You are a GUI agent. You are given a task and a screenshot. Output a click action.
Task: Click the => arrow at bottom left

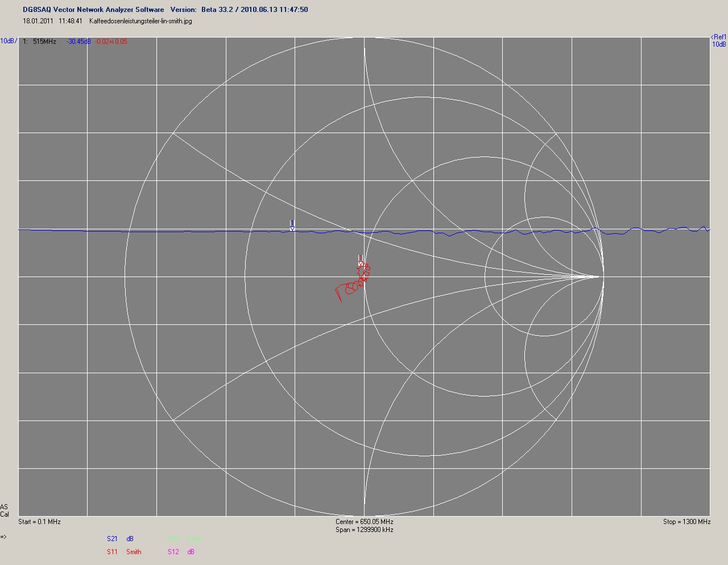tap(3, 537)
